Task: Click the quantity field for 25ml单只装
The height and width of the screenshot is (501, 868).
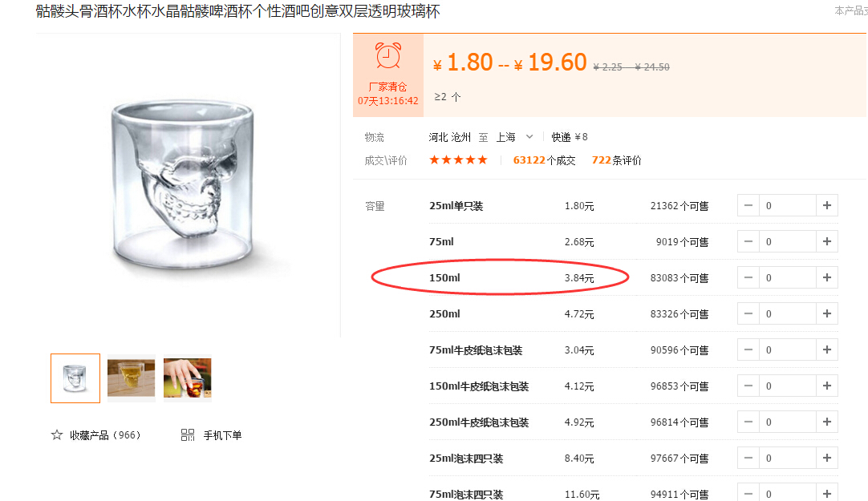Action: (x=788, y=206)
